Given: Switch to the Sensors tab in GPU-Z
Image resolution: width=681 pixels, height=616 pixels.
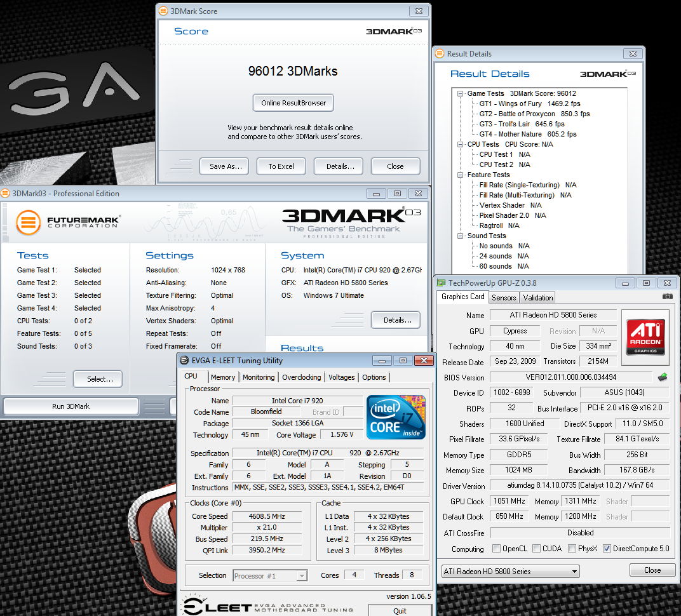Looking at the screenshot, I should [504, 297].
